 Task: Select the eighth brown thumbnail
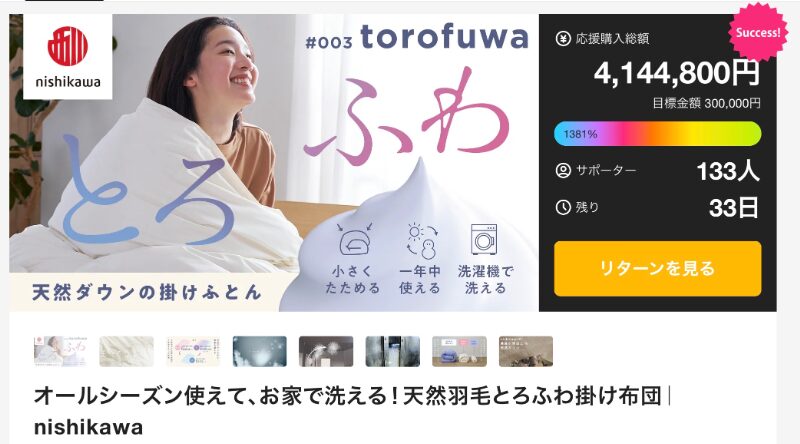click(x=526, y=351)
